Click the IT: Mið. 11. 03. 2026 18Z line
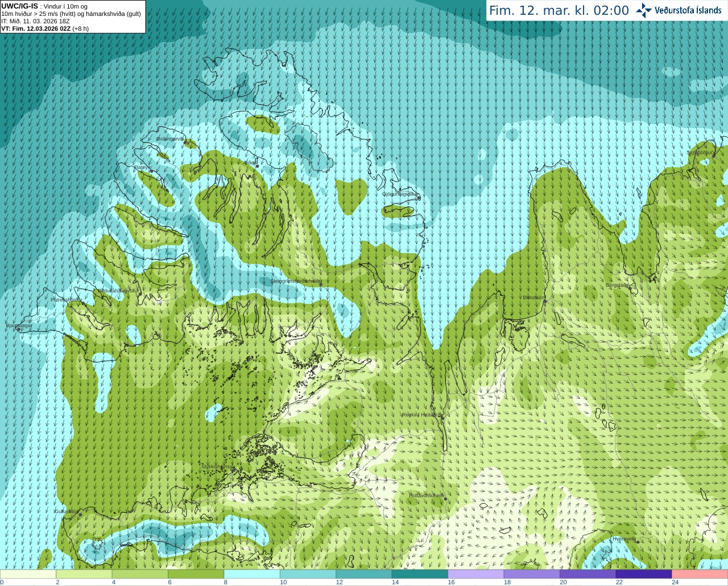 pyautogui.click(x=35, y=21)
